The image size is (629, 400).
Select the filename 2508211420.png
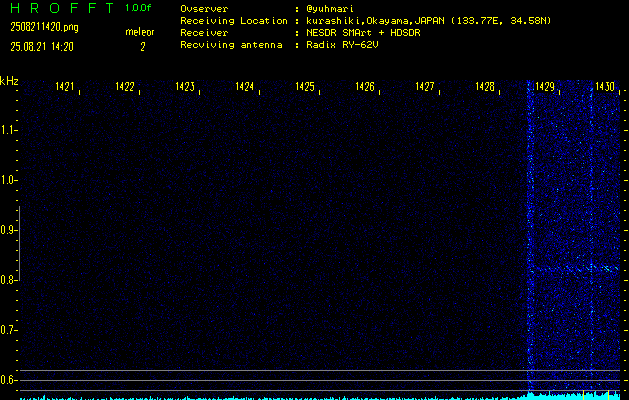tap(44, 27)
